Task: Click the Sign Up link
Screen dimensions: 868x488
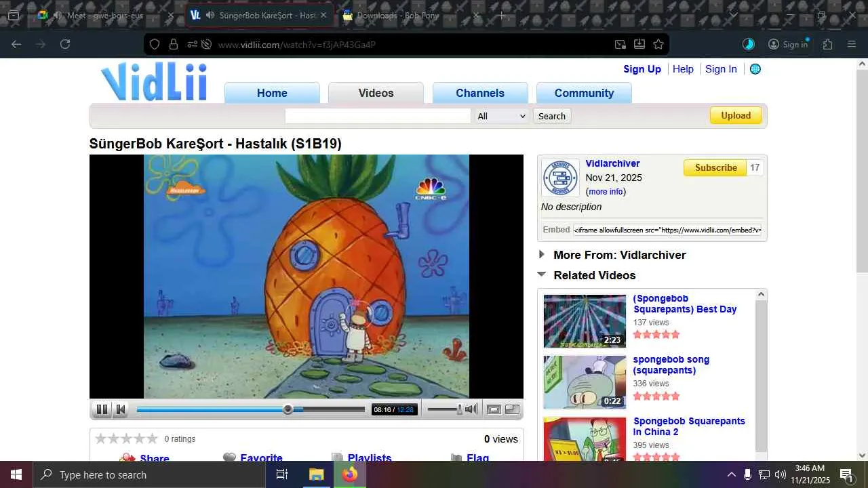Action: click(642, 69)
